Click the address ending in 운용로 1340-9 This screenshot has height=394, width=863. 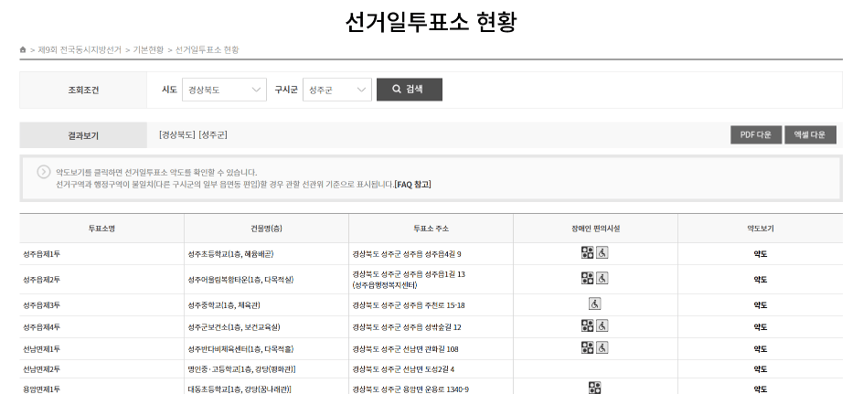coord(411,389)
